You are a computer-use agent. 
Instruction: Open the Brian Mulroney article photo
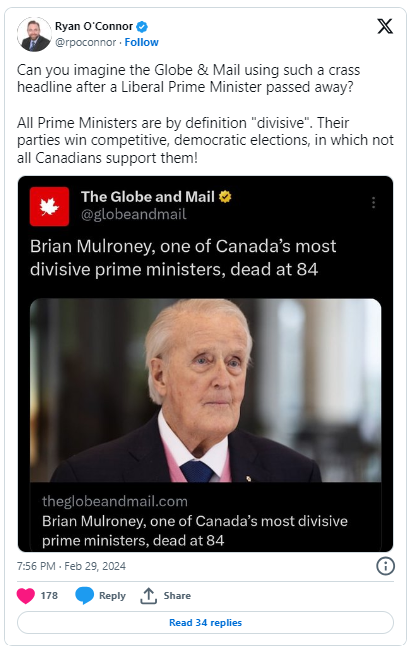205,390
